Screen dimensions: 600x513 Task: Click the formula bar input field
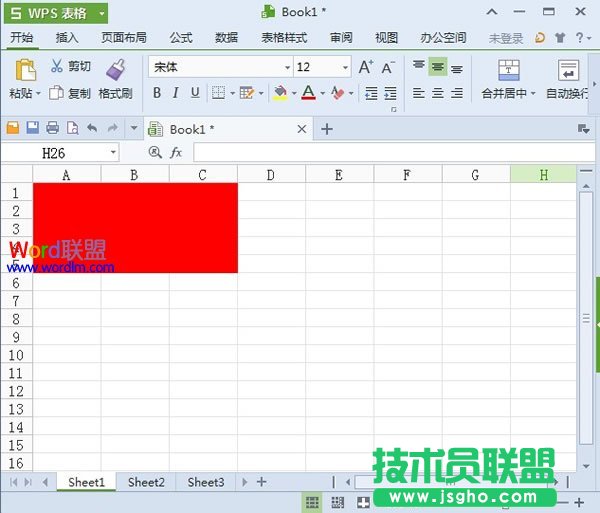click(394, 153)
